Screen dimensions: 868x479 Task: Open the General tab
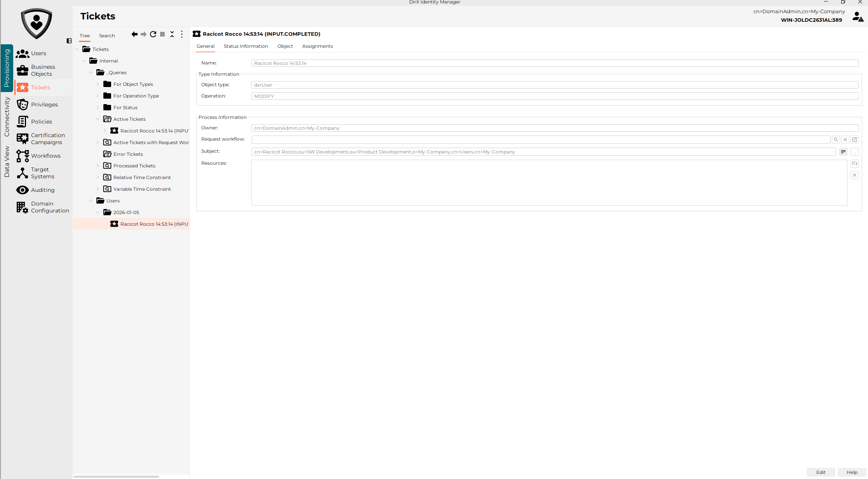(206, 46)
